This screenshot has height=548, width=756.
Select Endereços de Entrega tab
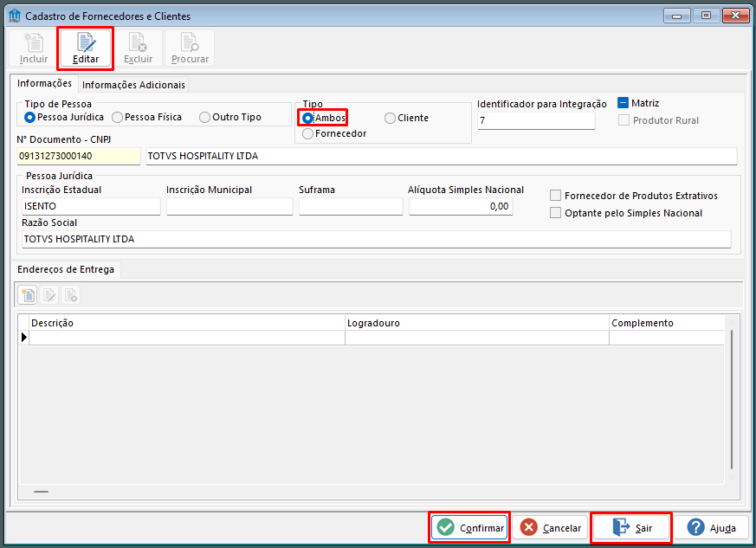(66, 269)
